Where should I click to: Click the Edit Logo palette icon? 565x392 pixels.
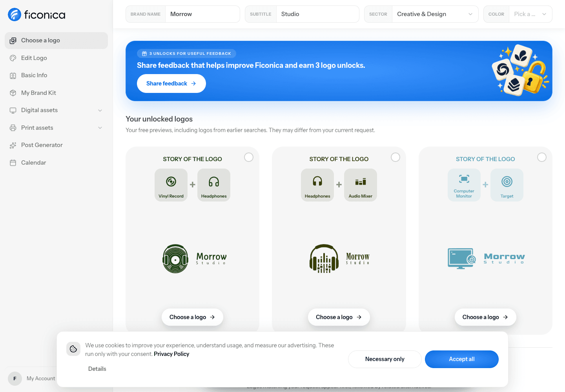point(13,58)
